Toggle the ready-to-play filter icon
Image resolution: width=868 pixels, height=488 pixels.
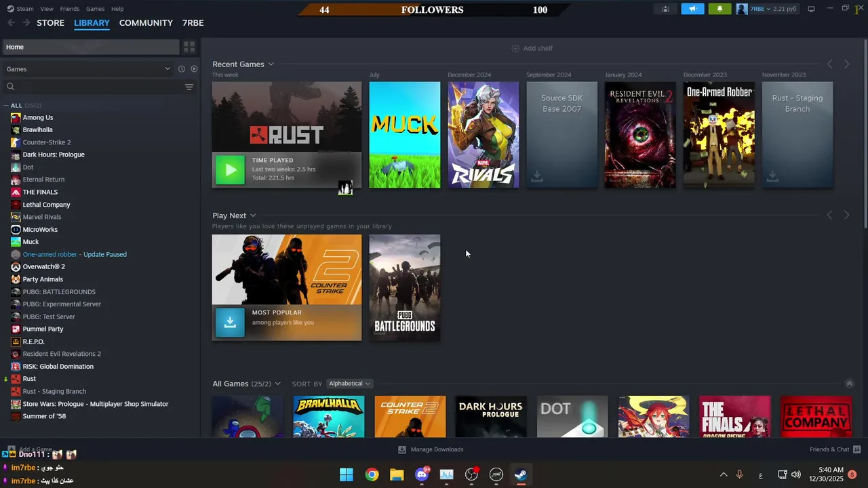tap(194, 69)
